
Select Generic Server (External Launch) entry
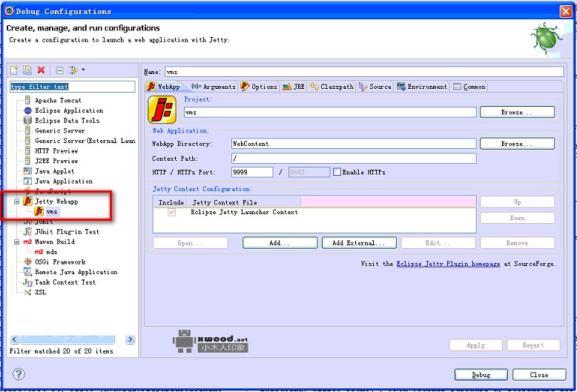tap(85, 141)
